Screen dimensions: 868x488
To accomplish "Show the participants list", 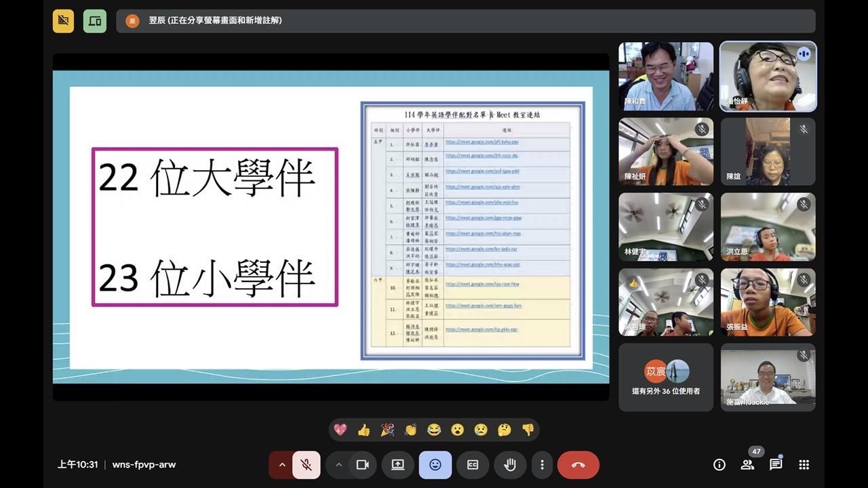I will point(747,465).
